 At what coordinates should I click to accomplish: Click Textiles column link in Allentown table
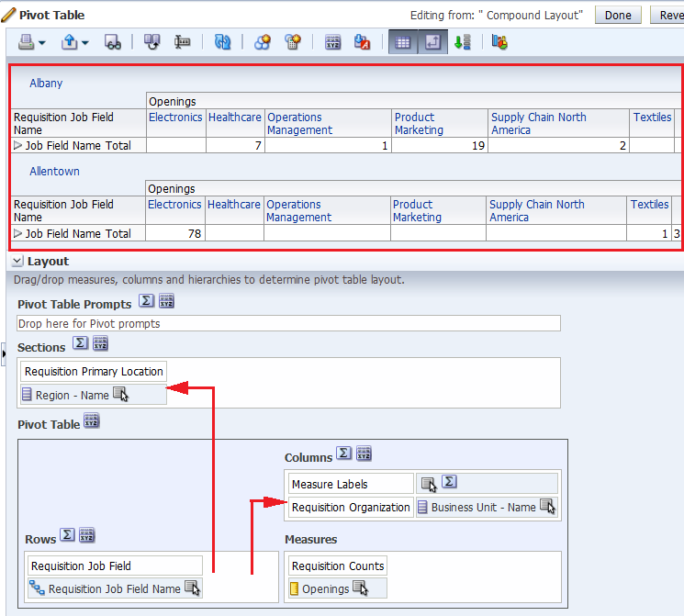(649, 205)
